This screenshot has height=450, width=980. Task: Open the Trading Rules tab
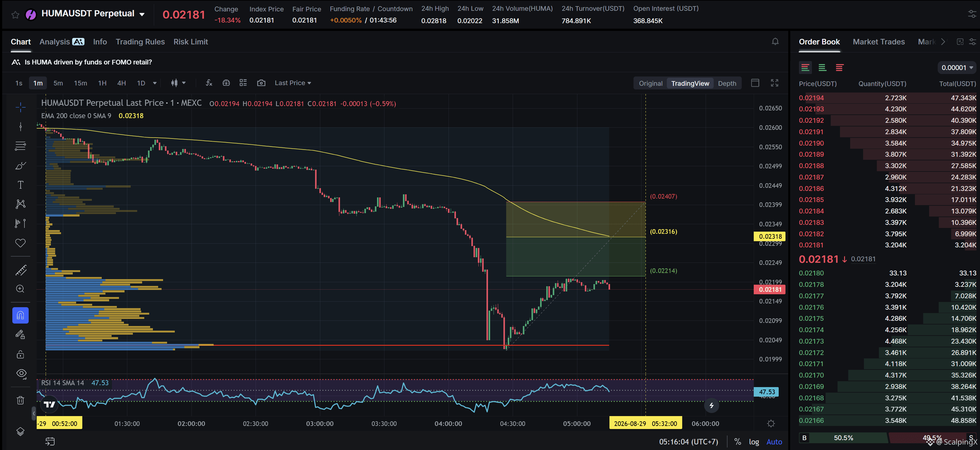[x=140, y=42]
